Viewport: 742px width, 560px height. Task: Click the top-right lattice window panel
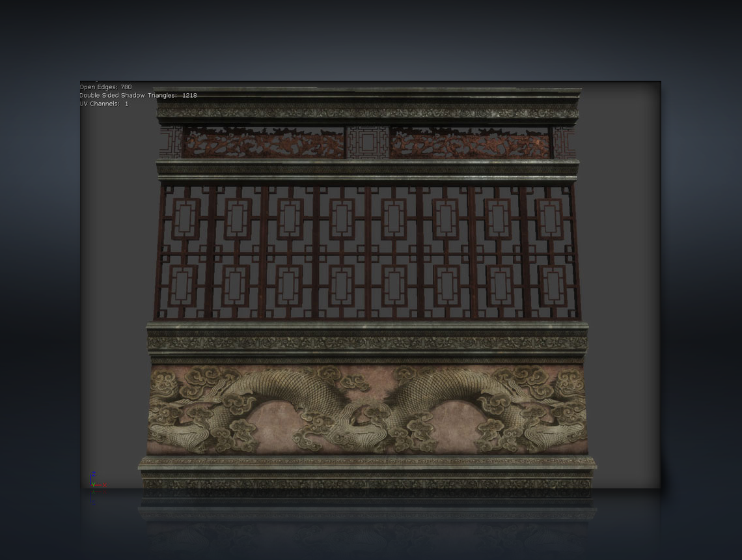[x=549, y=219]
